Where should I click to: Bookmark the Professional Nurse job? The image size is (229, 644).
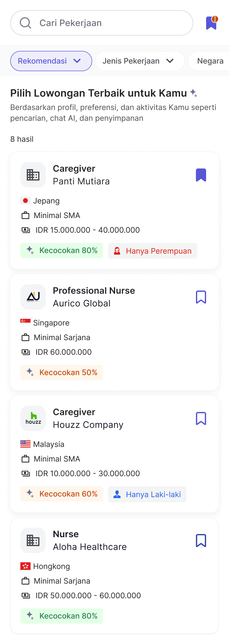(201, 297)
